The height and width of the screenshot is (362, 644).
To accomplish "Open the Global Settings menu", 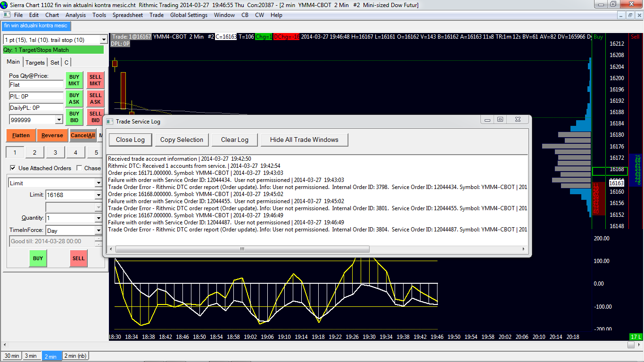I will tap(189, 15).
